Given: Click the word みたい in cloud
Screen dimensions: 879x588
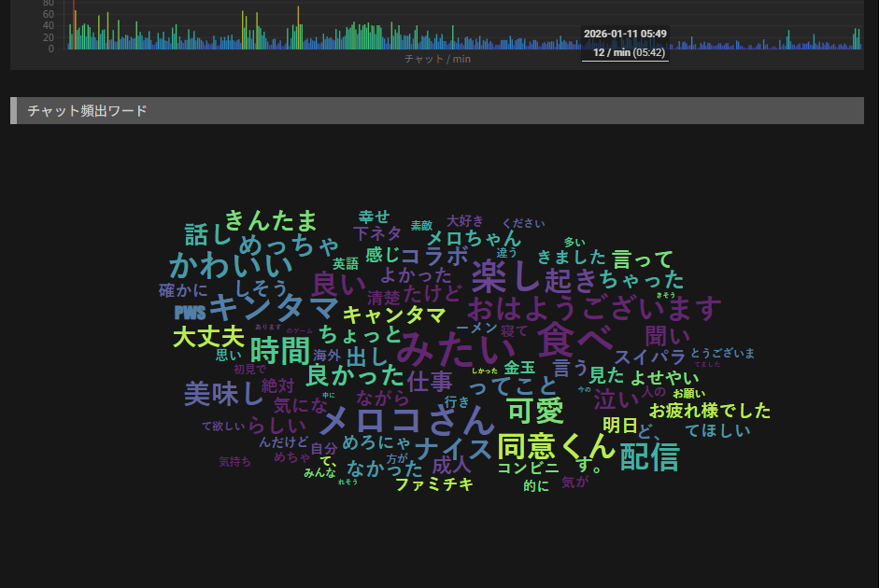Looking at the screenshot, I should [456, 348].
